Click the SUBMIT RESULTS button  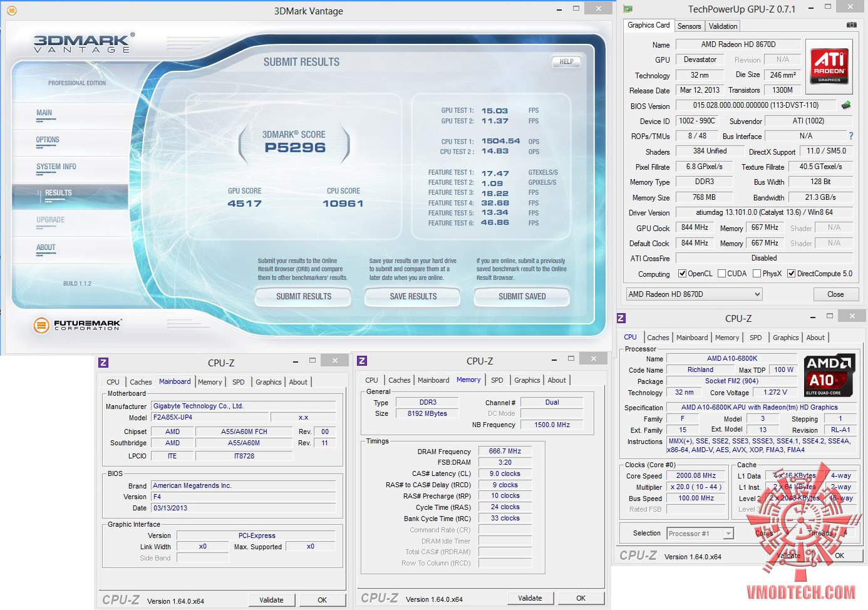click(304, 297)
